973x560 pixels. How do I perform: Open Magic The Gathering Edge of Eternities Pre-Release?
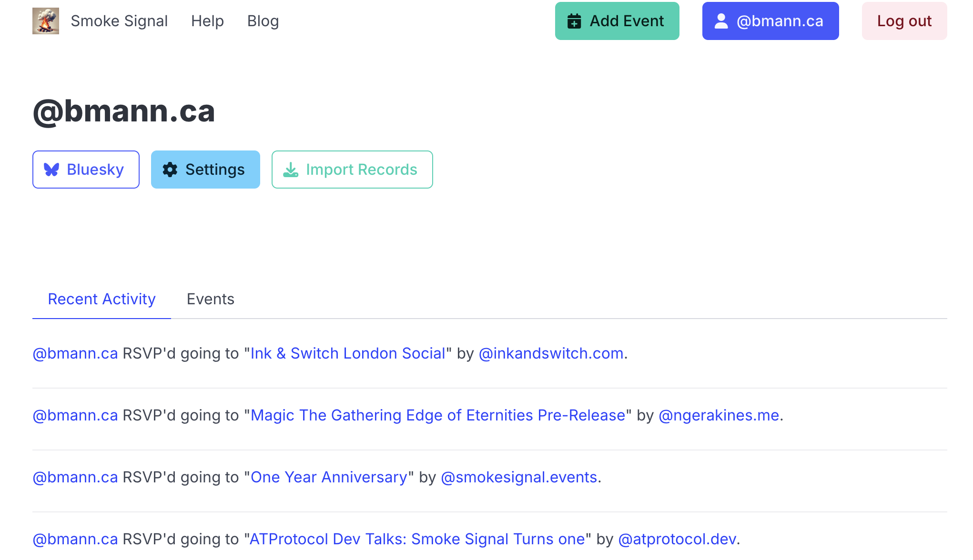tap(438, 415)
